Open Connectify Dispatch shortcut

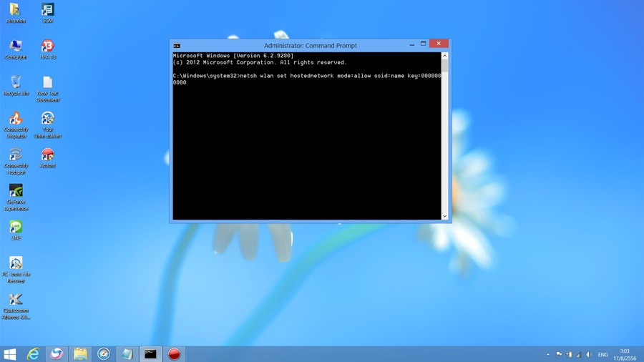(16, 125)
